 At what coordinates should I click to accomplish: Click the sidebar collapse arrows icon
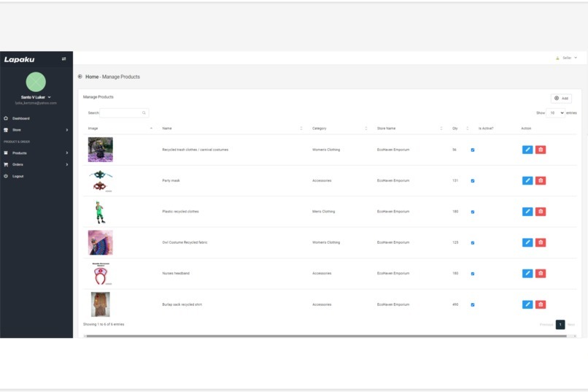[x=63, y=59]
